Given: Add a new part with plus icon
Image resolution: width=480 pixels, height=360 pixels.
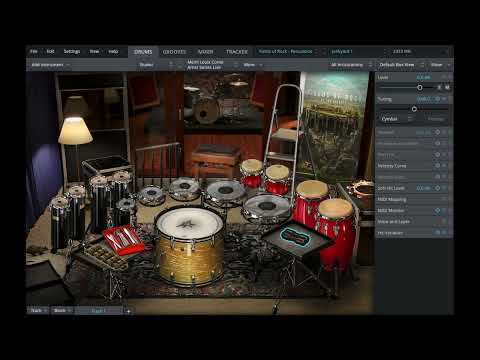Looking at the screenshot, I should [128, 311].
